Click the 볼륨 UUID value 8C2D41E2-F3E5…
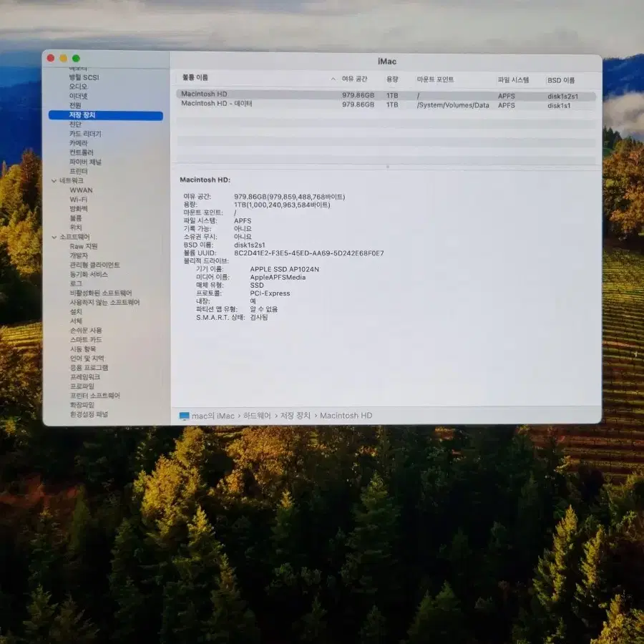The image size is (644, 644). coord(309,253)
